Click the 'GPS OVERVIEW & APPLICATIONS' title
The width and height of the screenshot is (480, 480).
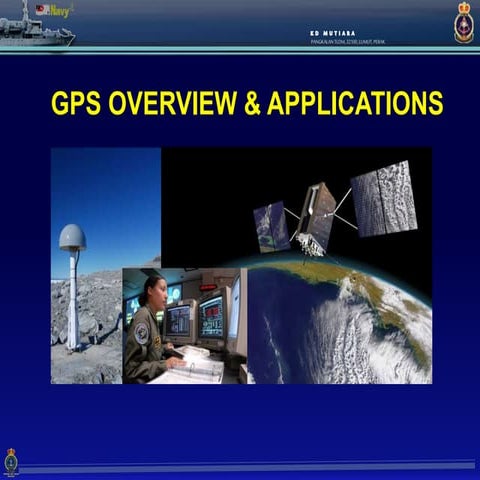pos(247,103)
